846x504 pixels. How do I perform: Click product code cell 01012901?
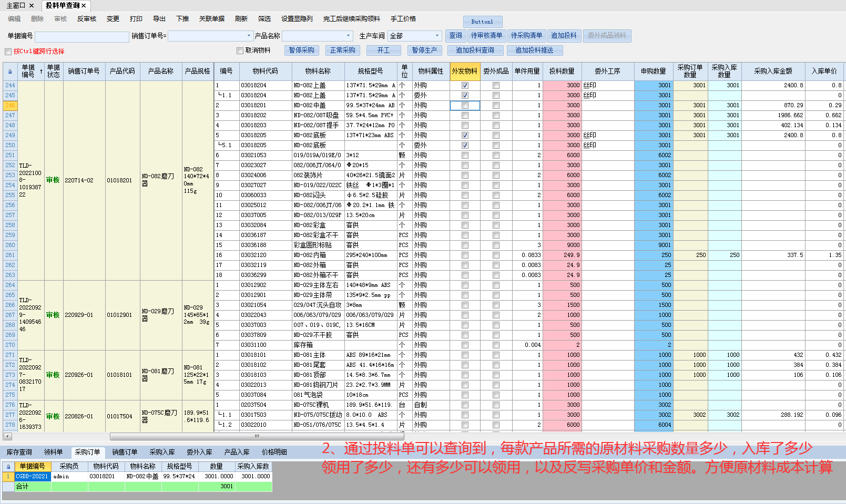click(123, 315)
